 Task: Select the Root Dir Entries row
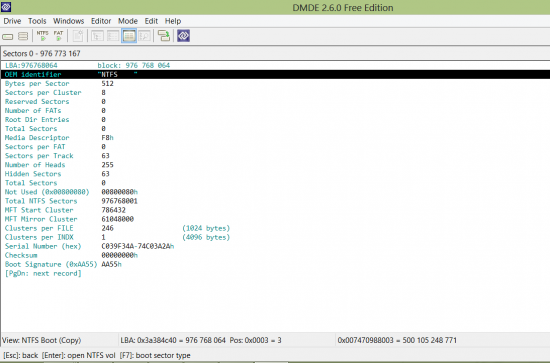275,120
